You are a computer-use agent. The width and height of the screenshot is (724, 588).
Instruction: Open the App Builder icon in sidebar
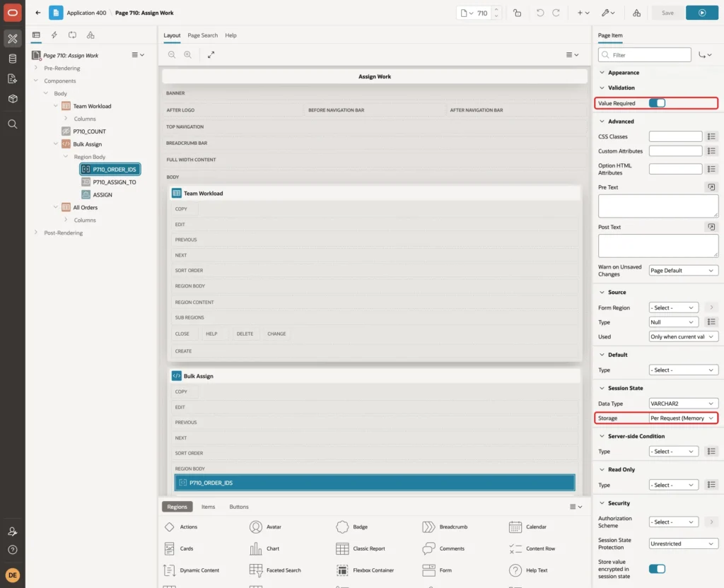(x=13, y=39)
